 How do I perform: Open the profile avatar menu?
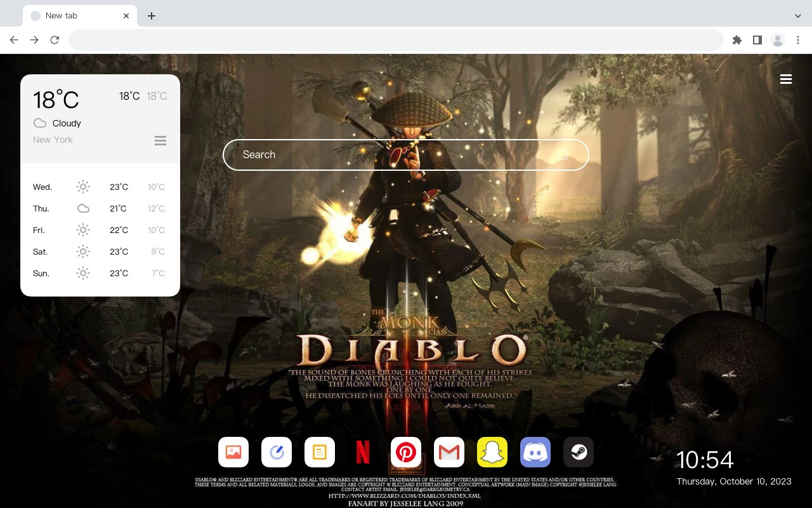point(778,40)
